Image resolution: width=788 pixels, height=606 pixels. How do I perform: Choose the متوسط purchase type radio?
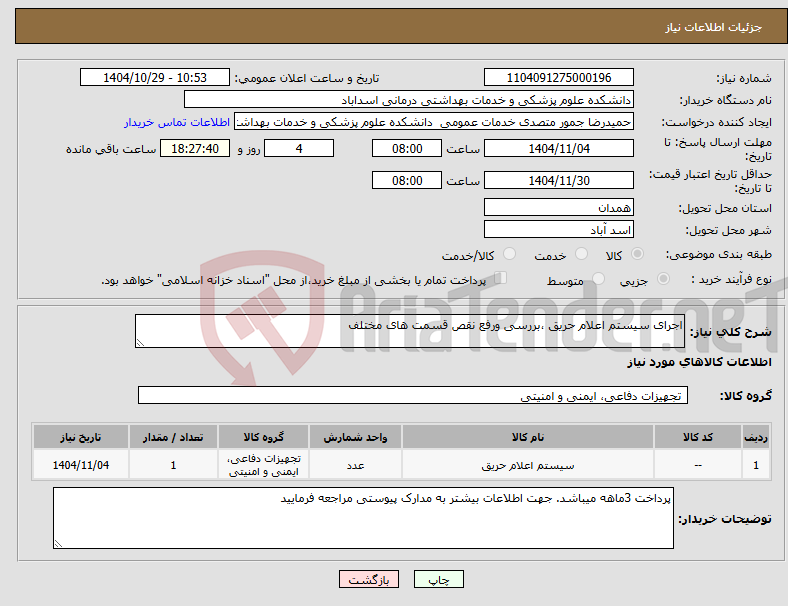tap(598, 279)
